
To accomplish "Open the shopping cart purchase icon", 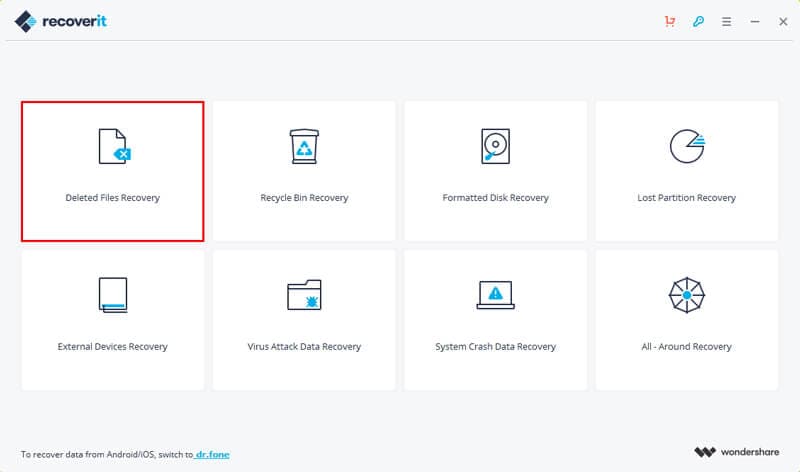I will tap(670, 21).
